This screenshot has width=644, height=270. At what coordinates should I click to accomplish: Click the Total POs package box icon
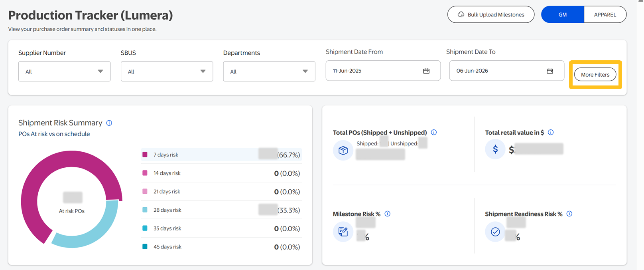[343, 150]
